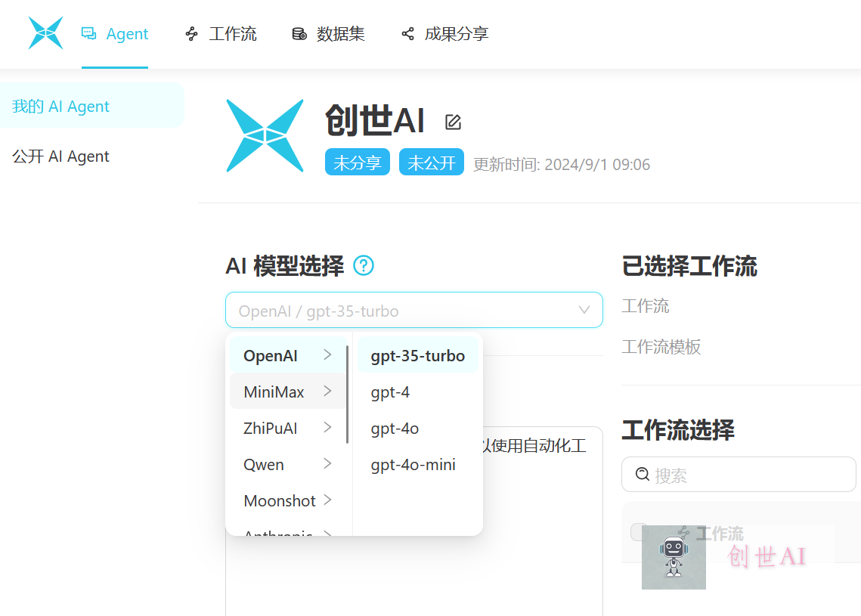Click the magnifier icon in the search box
This screenshot has width=861, height=616.
coord(642,474)
